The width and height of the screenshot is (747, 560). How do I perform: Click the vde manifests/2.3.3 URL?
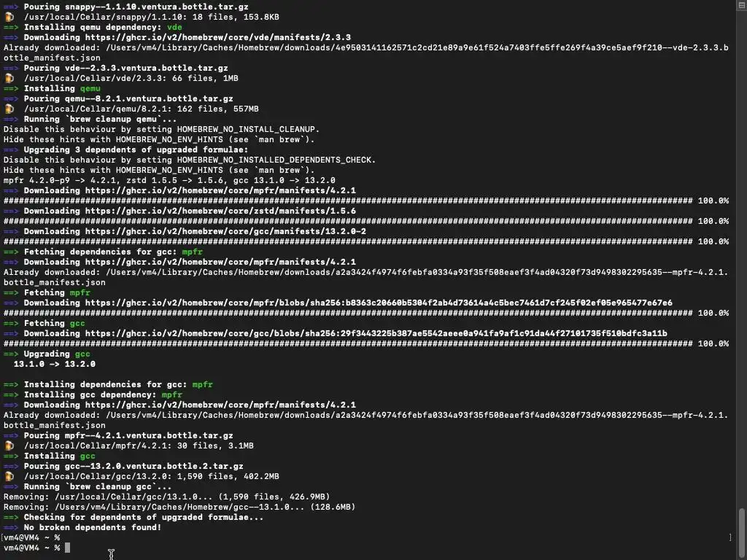(x=218, y=37)
